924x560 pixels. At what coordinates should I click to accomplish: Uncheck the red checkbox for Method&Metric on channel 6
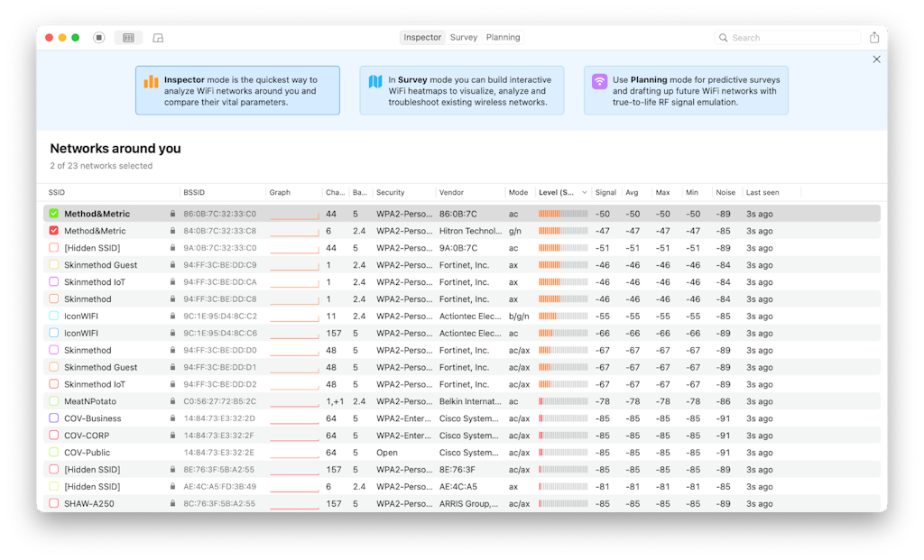(54, 231)
